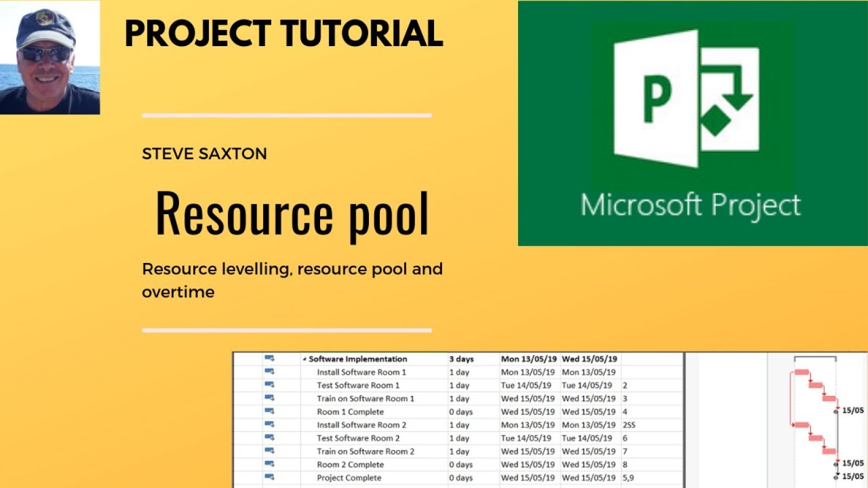Click predecessor '4' of Room 1 Complete
The width and height of the screenshot is (868, 488).
click(625, 411)
